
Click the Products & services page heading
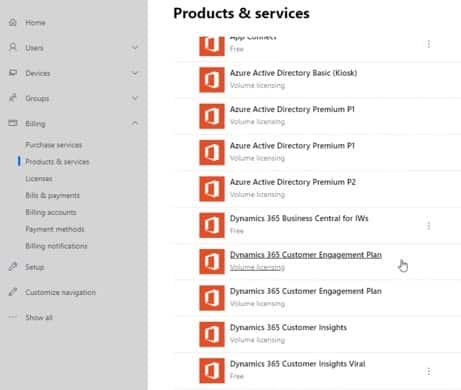(241, 13)
